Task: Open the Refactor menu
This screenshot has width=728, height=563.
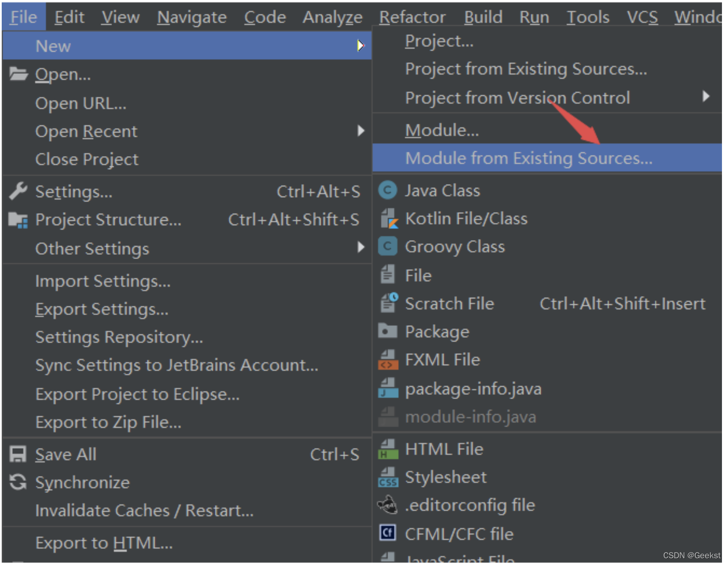Action: click(x=412, y=17)
